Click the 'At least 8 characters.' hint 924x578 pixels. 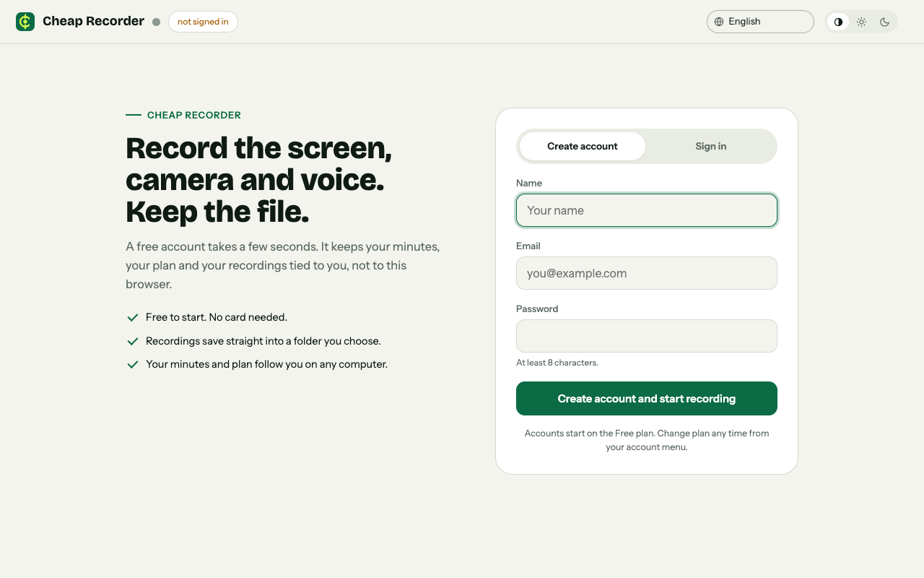(557, 363)
